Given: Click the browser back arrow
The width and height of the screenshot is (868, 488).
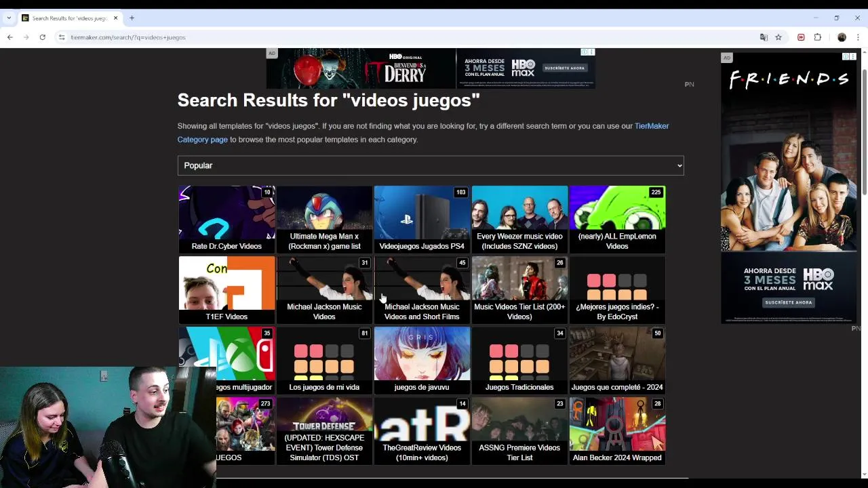Looking at the screenshot, I should [x=10, y=37].
